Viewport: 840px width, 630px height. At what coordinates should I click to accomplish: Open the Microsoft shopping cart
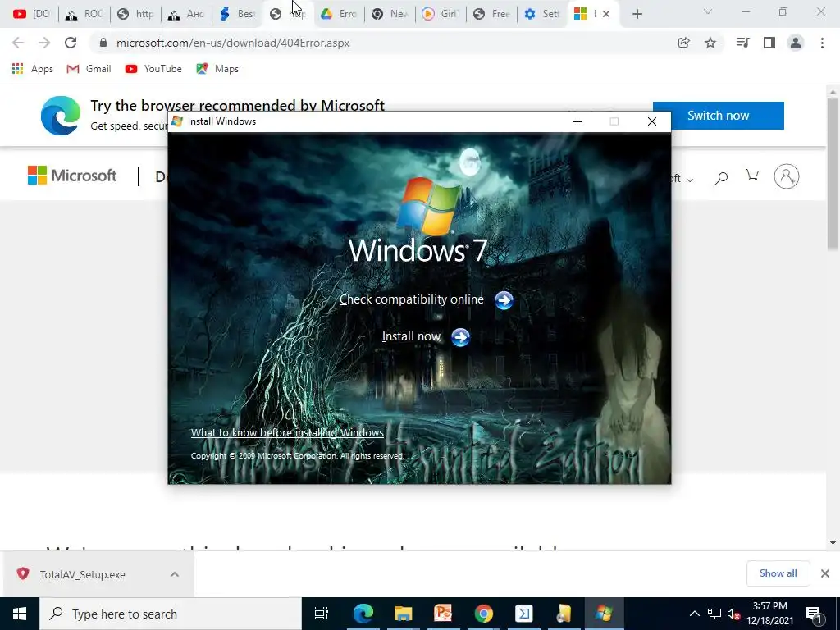pos(752,176)
